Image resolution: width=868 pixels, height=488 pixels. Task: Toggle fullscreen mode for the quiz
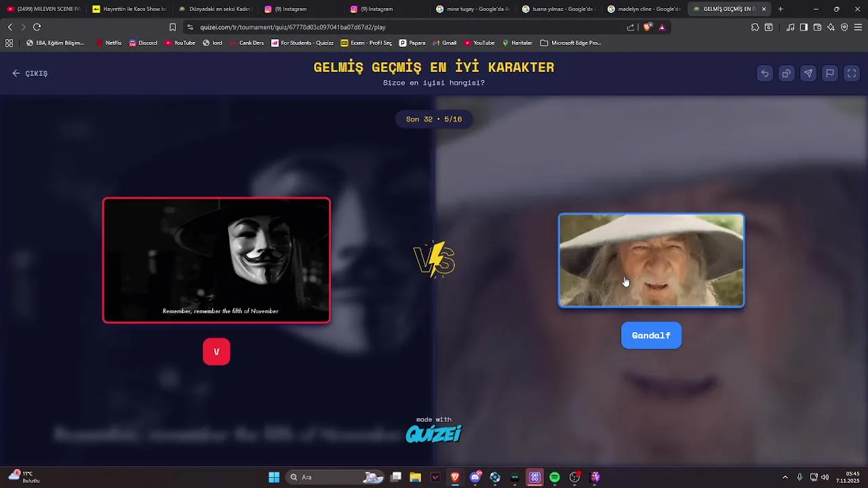click(x=852, y=73)
